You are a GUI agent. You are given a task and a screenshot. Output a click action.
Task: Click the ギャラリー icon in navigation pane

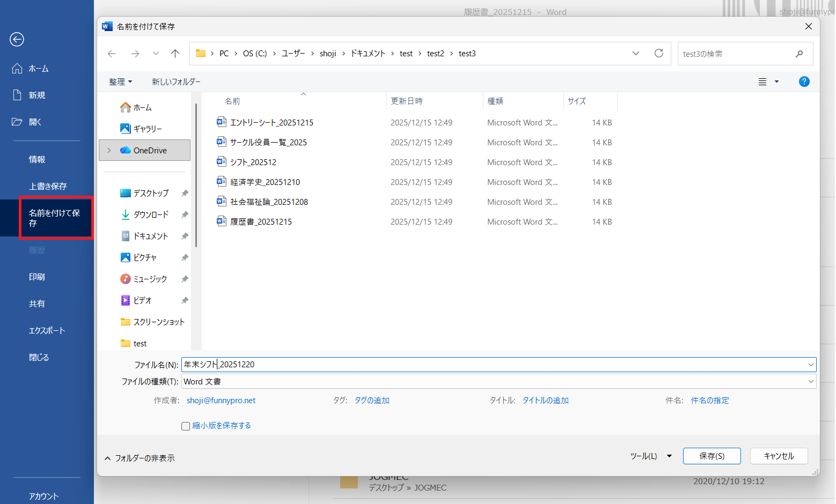click(x=126, y=129)
